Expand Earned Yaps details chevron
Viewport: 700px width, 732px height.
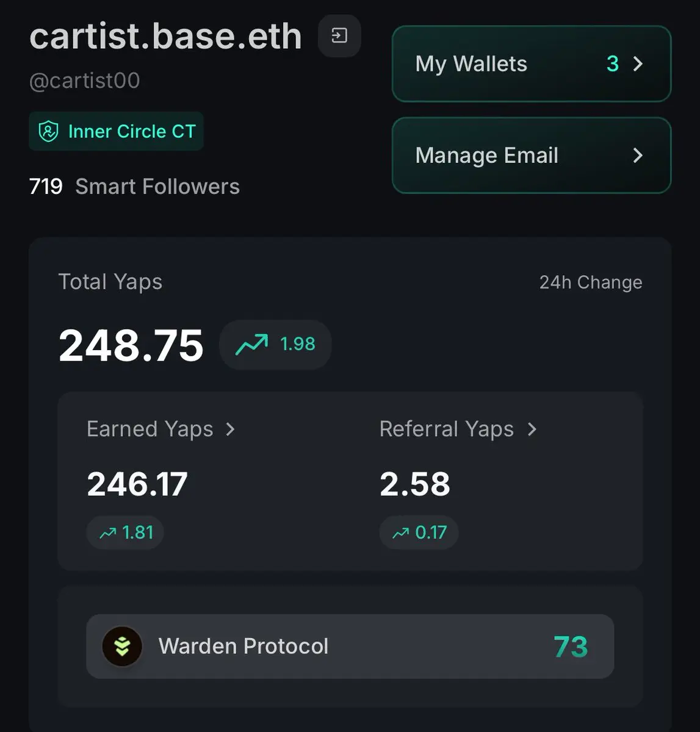pyautogui.click(x=230, y=429)
